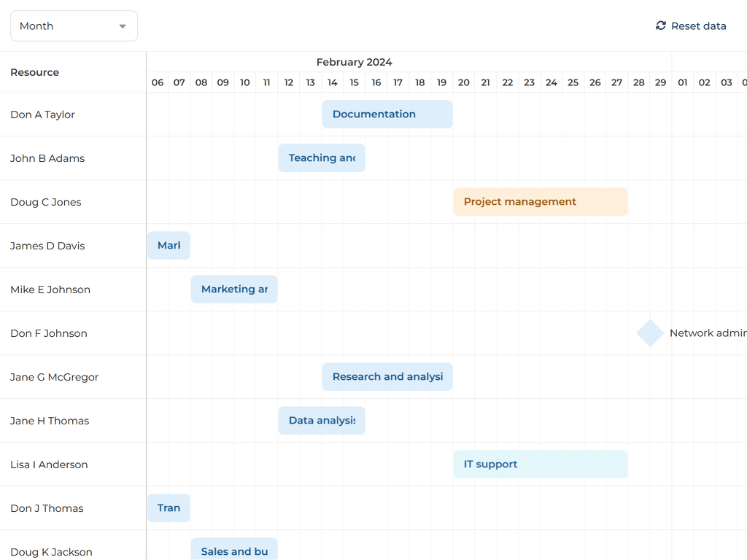747x560 pixels.
Task: Click the Reset data refresh icon
Action: (x=661, y=26)
